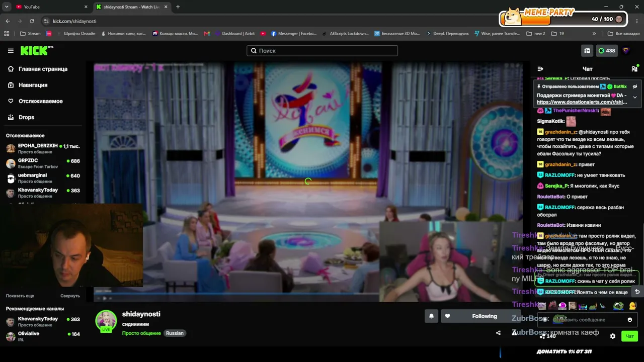Open the 19 bookmarks folder

tap(557, 34)
